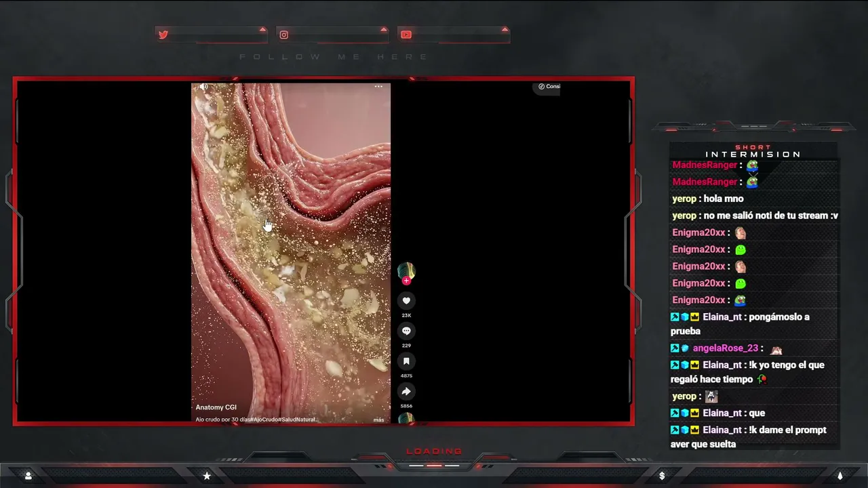Select the message "!k yo tengo el que"
The height and width of the screenshot is (488, 868).
747,372
